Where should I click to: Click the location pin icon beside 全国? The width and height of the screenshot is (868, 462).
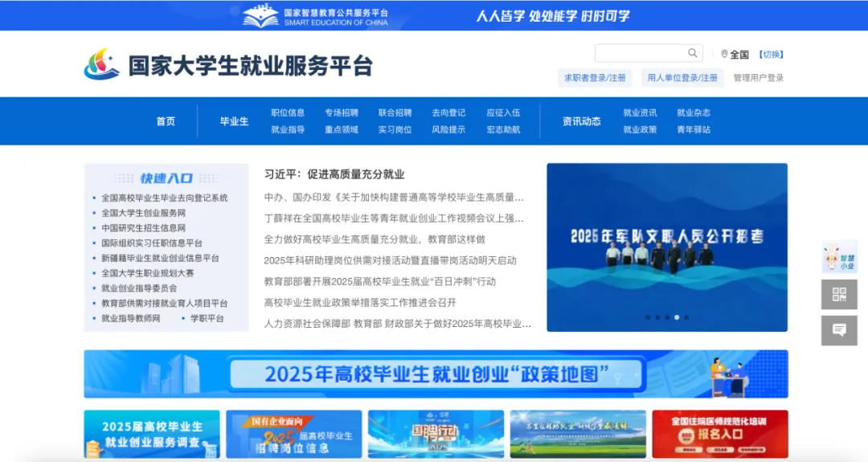[724, 54]
